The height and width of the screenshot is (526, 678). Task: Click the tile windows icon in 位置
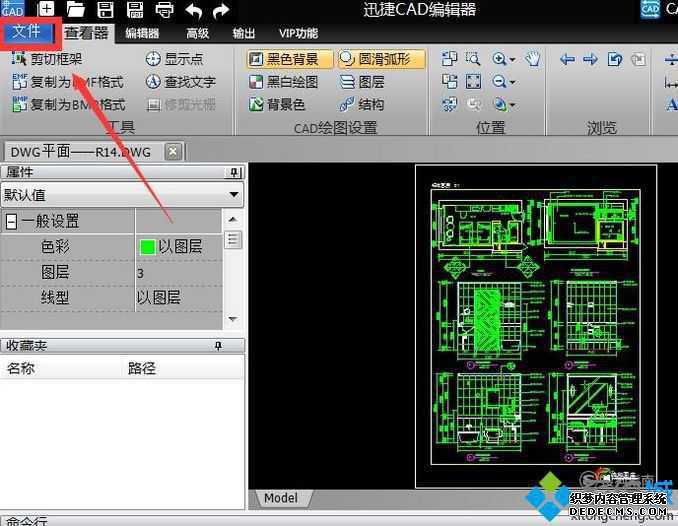pos(449,58)
